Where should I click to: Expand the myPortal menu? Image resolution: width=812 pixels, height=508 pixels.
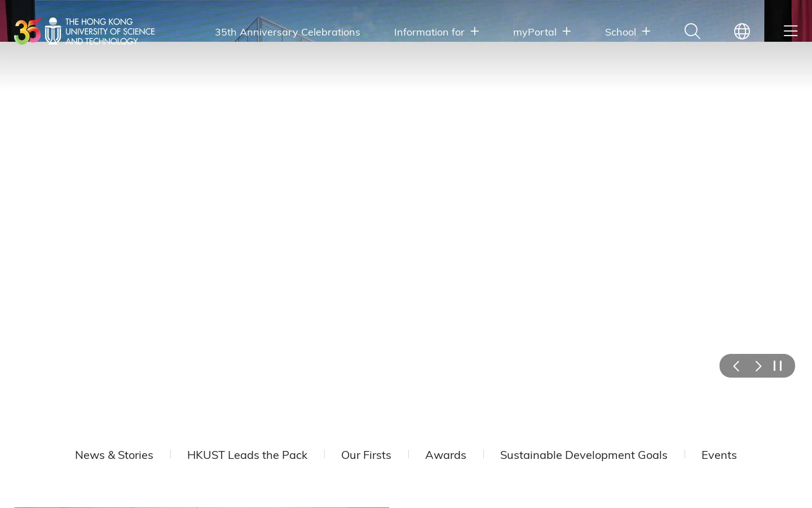[542, 32]
